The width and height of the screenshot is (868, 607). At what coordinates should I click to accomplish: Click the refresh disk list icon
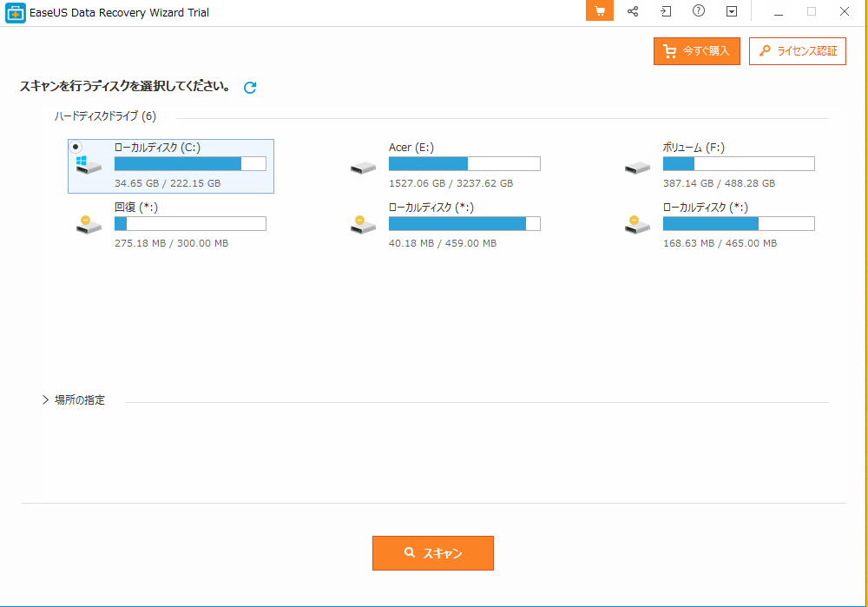coord(250,87)
